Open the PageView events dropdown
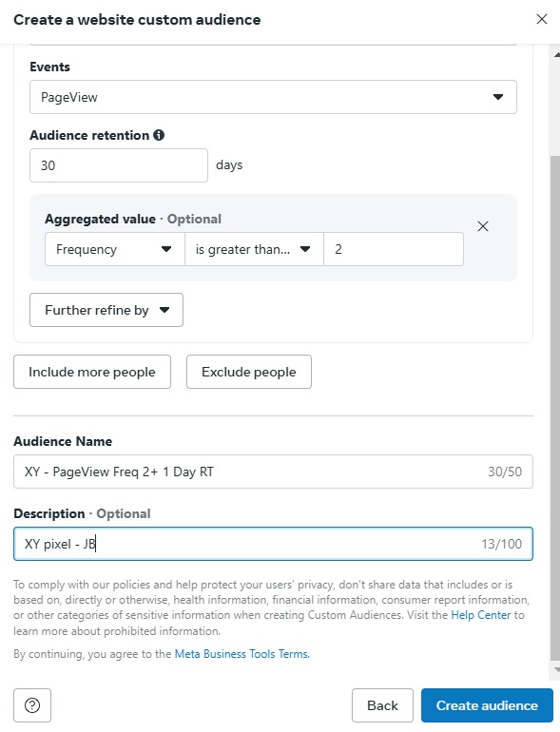This screenshot has width=560, height=732. tap(273, 97)
